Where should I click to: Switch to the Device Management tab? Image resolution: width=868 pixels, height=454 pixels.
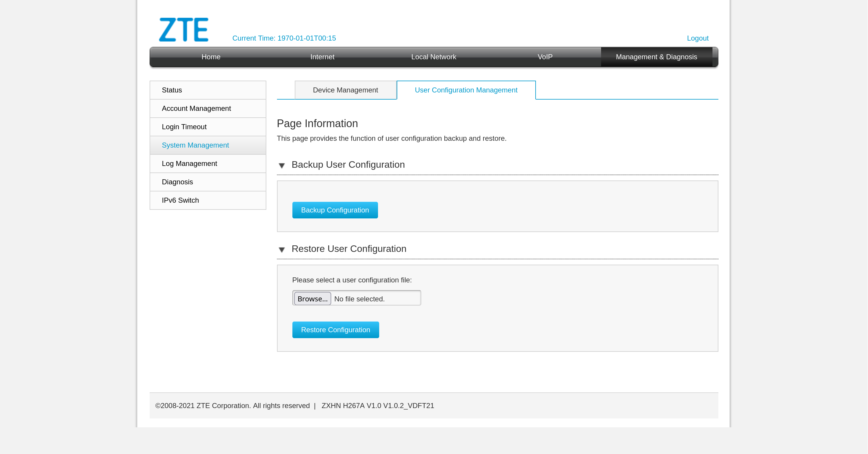coord(345,90)
